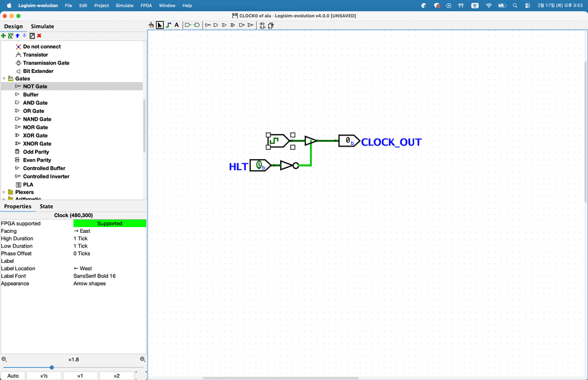Open the Facing property dropdown
The width and height of the screenshot is (588, 380).
(109, 231)
